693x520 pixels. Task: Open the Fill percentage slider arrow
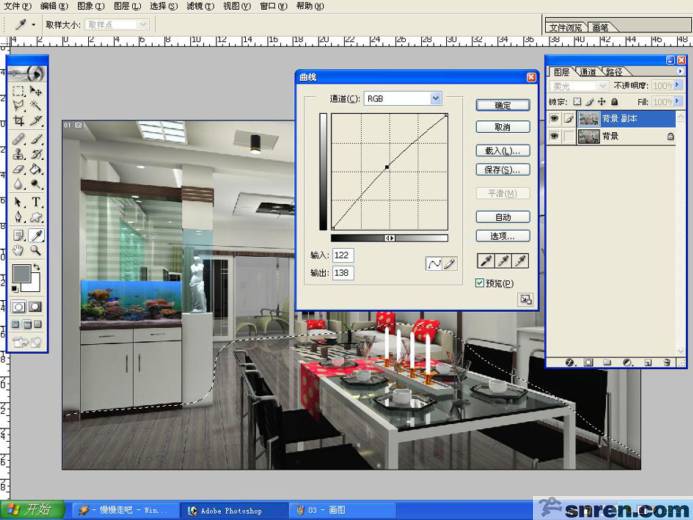pos(677,102)
